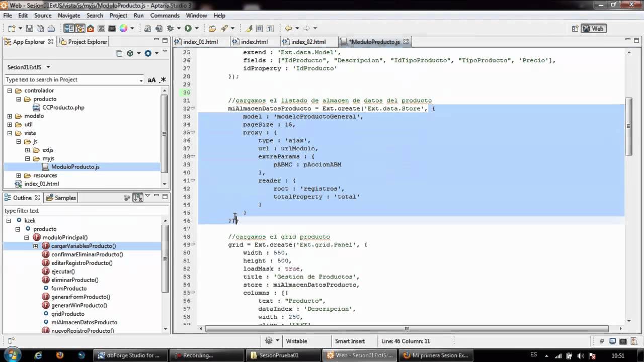This screenshot has height=362, width=644.
Task: Switch to the Project Explorer tab
Action: tap(83, 42)
